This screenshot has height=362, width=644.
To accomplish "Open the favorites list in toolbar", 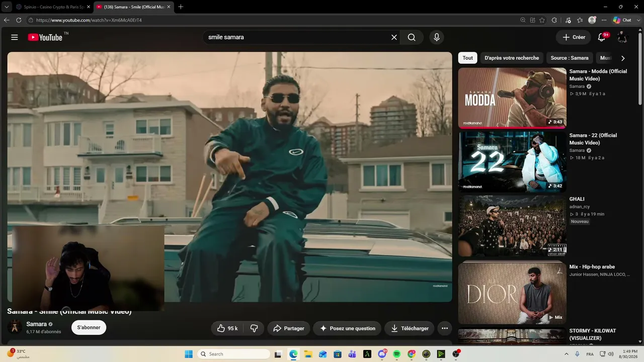I will tap(580, 20).
